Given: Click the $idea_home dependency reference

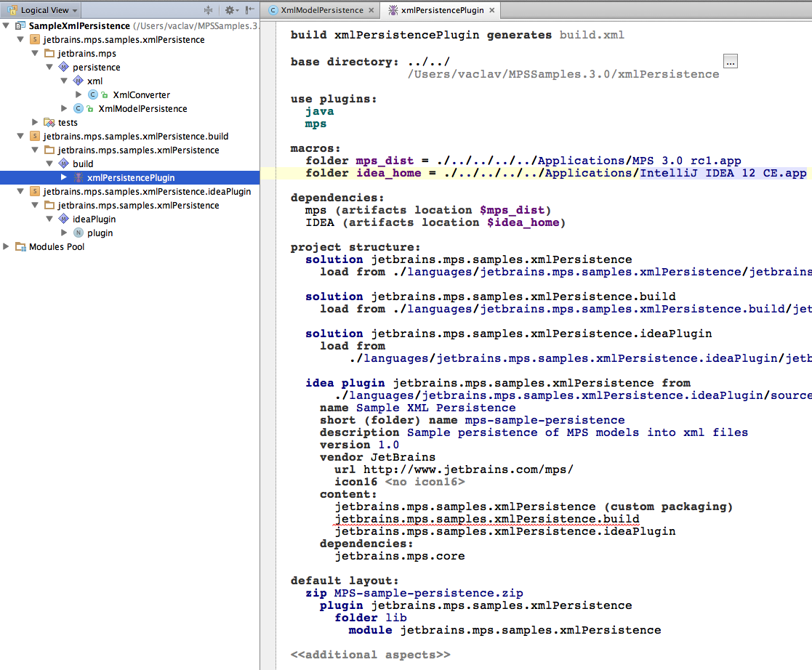Looking at the screenshot, I should pos(523,222).
